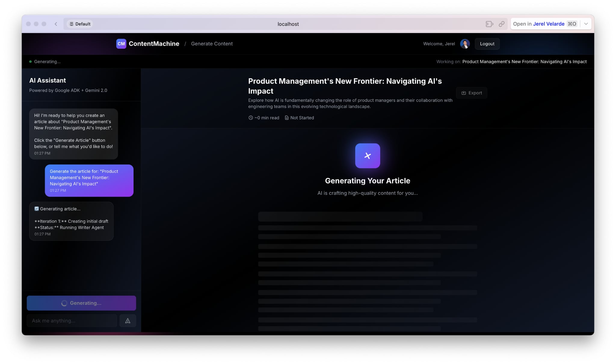The width and height of the screenshot is (616, 364).
Task: Click the CM logo icon
Action: (121, 44)
